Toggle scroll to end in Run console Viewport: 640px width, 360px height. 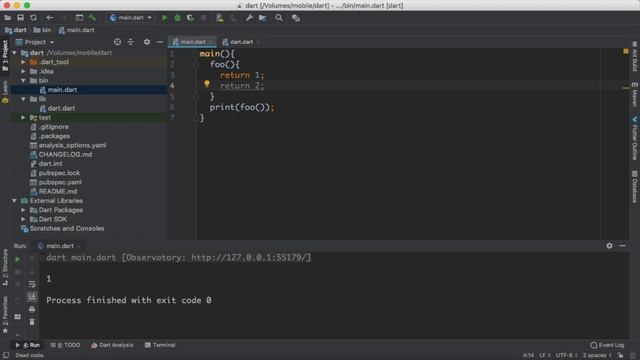32,297
